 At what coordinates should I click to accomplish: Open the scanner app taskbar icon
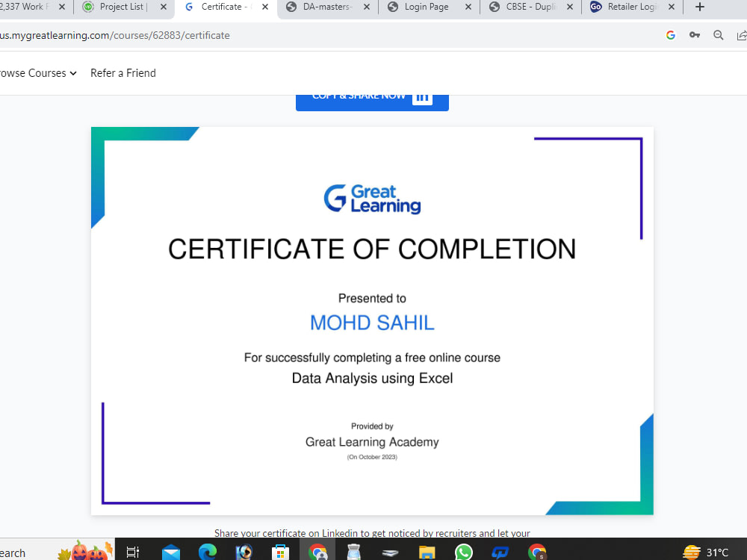pos(390,553)
